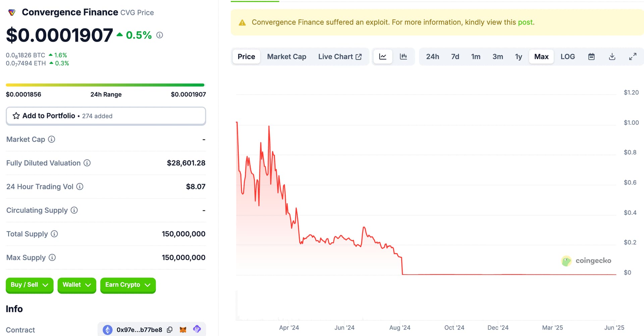Select the 24h time range

432,57
